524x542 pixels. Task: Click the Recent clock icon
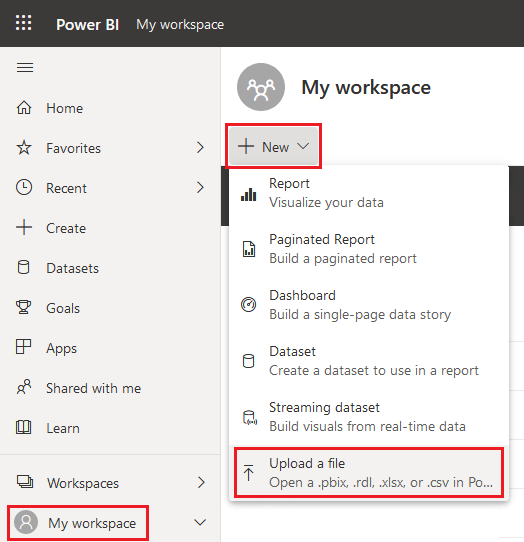pos(24,187)
